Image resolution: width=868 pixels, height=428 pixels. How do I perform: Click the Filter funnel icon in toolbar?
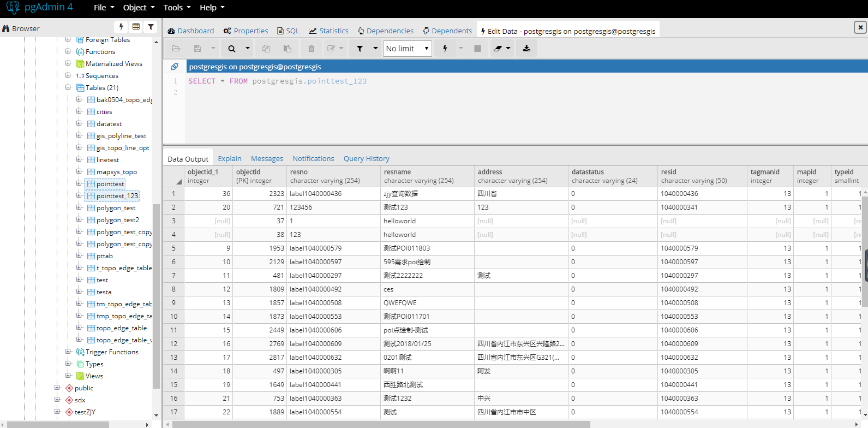(x=360, y=49)
